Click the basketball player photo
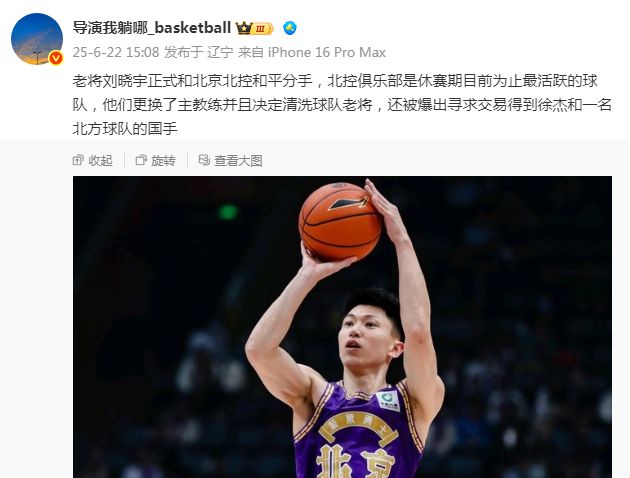The height and width of the screenshot is (478, 630). [x=342, y=327]
